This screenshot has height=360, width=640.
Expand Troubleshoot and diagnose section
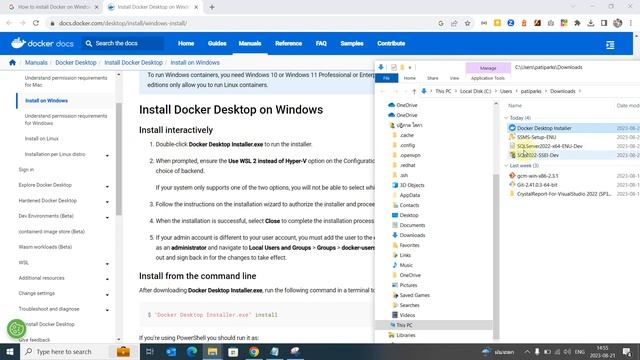click(x=107, y=311)
